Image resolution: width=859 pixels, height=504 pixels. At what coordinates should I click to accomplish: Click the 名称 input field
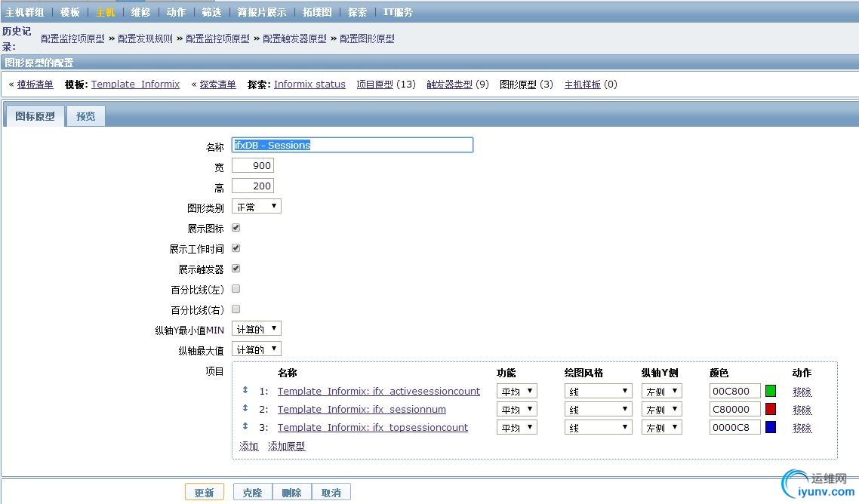tap(353, 145)
